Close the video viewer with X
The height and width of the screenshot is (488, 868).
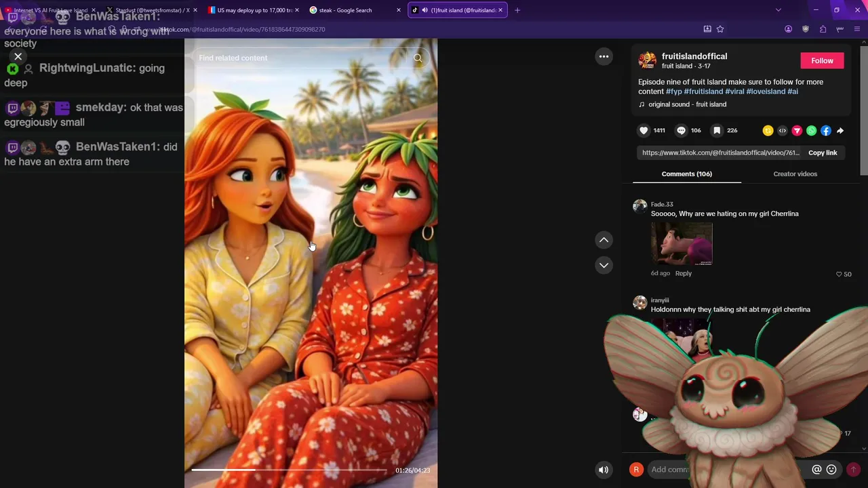pyautogui.click(x=18, y=57)
